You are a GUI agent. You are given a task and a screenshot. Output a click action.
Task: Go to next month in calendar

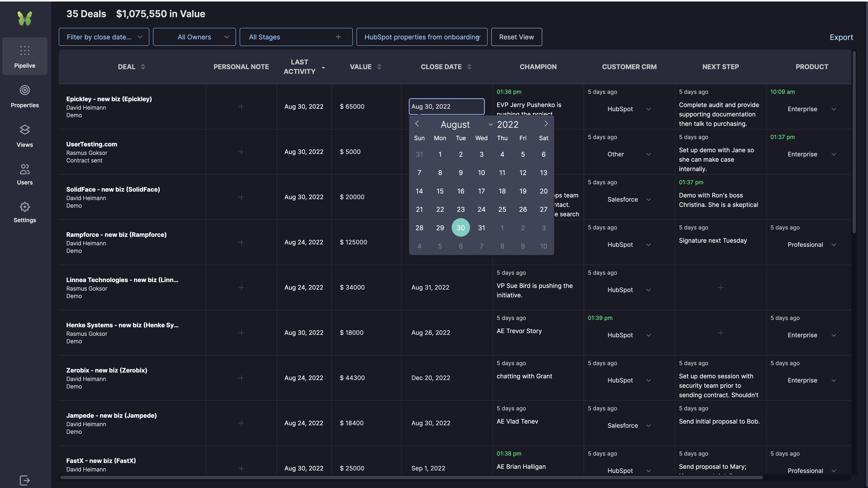pos(546,124)
